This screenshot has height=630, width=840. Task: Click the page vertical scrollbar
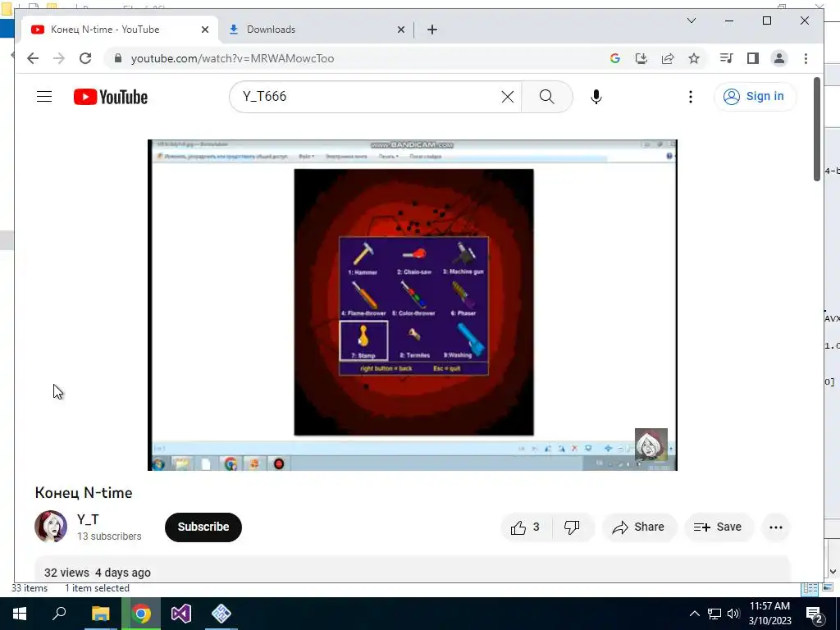(816, 129)
